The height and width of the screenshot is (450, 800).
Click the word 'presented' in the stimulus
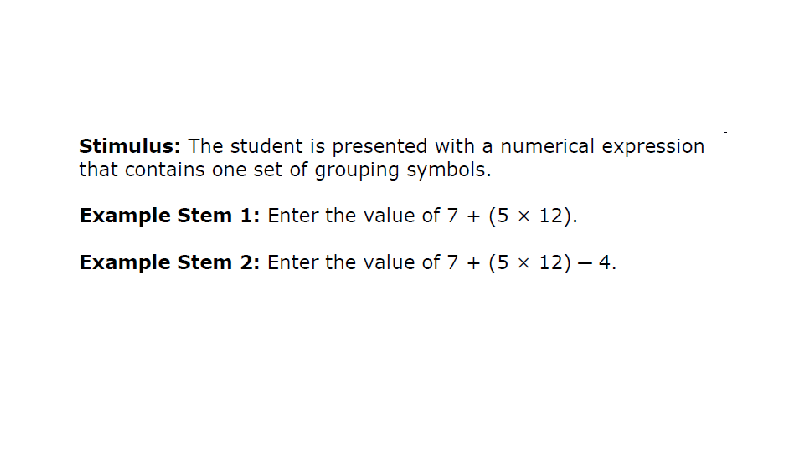pyautogui.click(x=380, y=147)
